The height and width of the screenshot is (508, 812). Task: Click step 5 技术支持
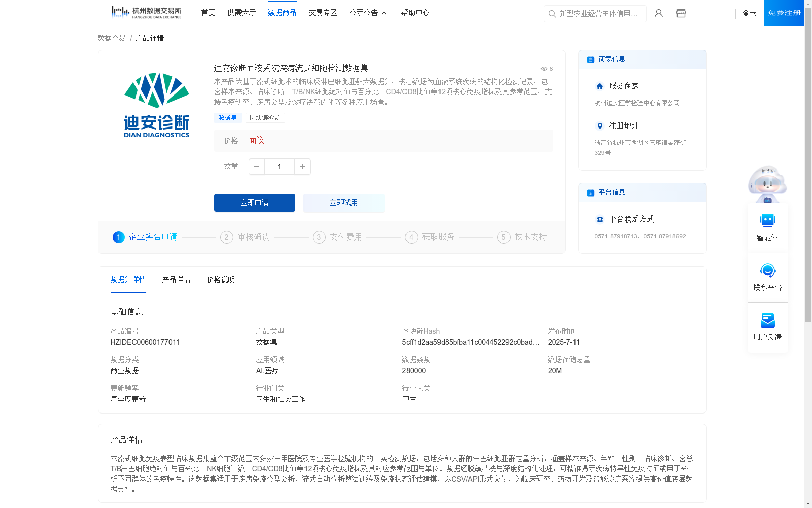522,237
